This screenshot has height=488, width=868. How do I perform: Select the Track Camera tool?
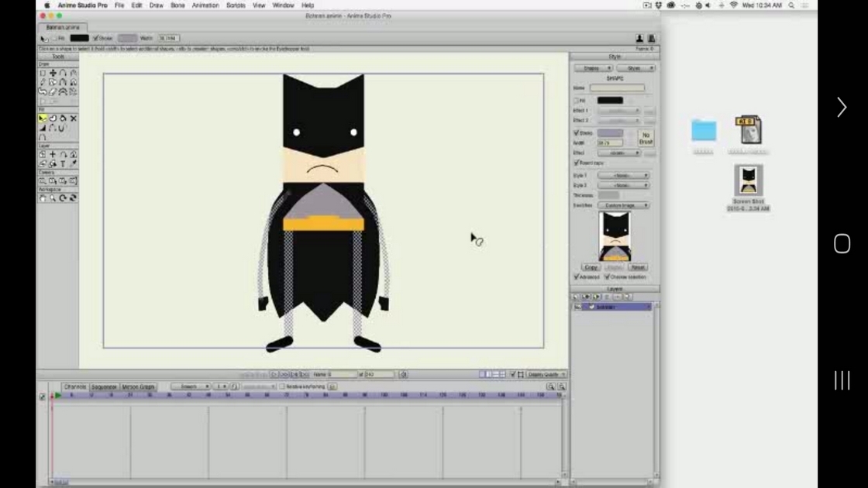(43, 181)
